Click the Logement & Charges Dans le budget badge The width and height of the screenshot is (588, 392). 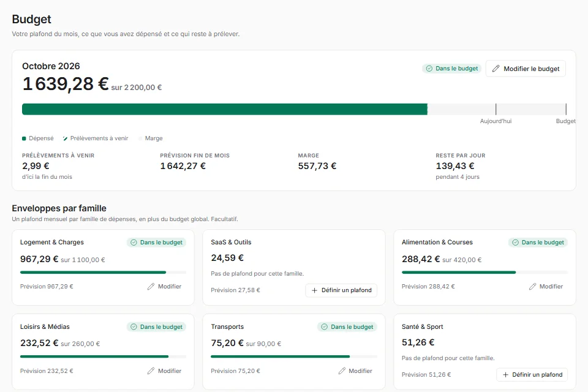(156, 243)
